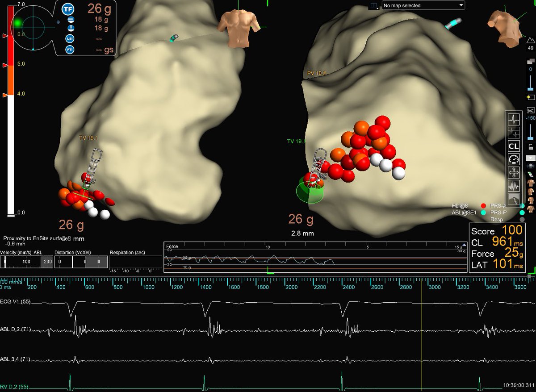Click the lateral force indicator icon
The image size is (536, 392).
(70, 20)
